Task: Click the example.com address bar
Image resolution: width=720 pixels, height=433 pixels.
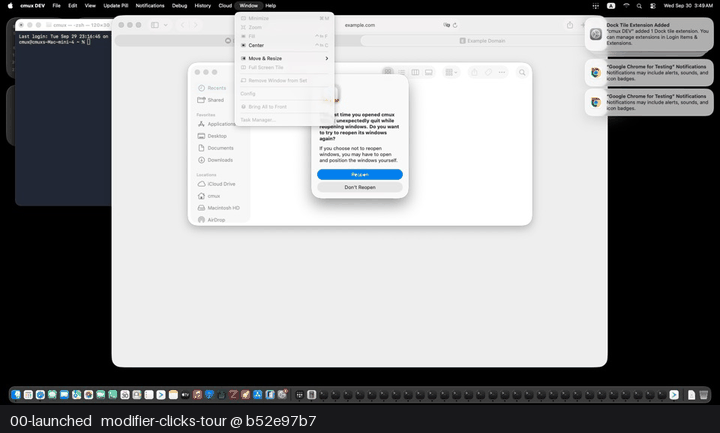Action: [360, 25]
